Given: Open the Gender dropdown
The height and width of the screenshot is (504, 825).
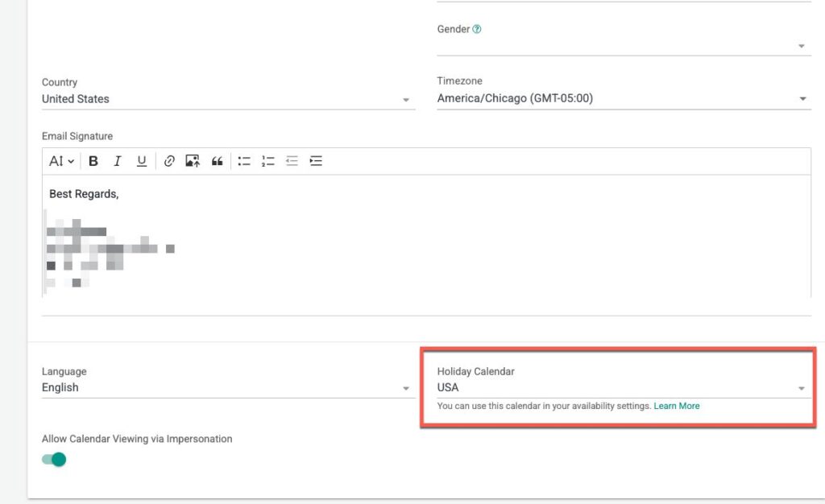Looking at the screenshot, I should [x=624, y=46].
